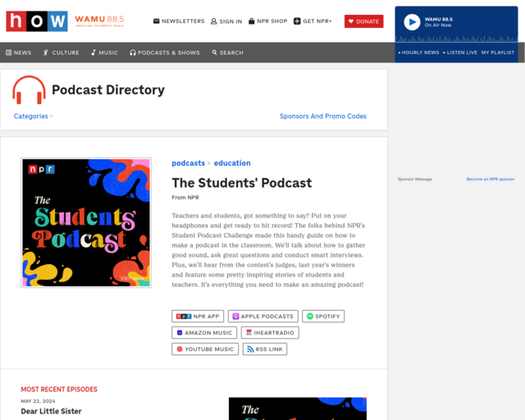Image resolution: width=525 pixels, height=420 pixels.
Task: Click the Sign In person icon
Action: (213, 21)
